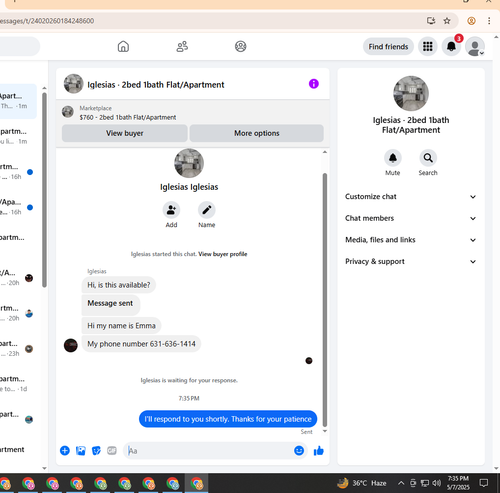
Task: Click the large listing photo in right panel
Action: coord(411,93)
